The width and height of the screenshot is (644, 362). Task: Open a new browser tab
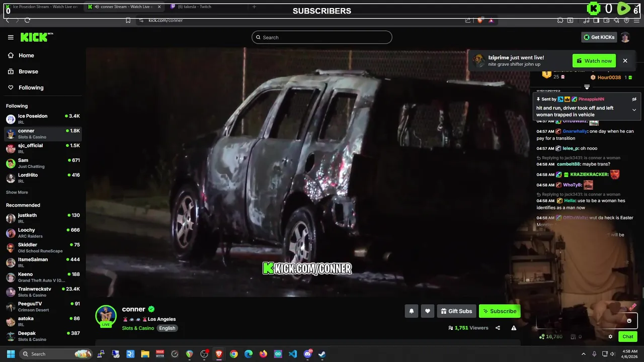(x=254, y=7)
